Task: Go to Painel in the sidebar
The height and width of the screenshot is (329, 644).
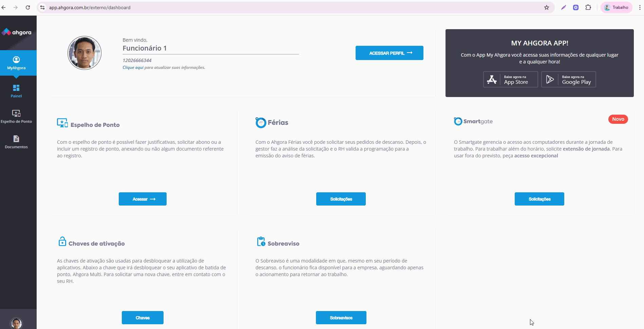Action: (16, 91)
